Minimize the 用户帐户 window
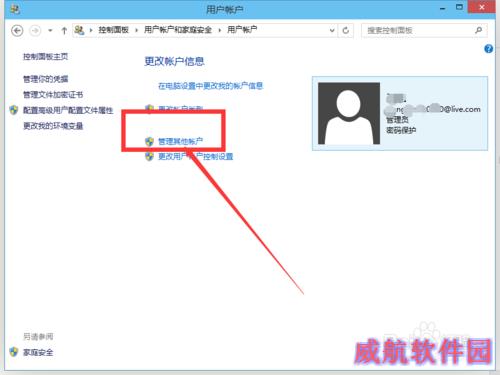 (x=443, y=9)
